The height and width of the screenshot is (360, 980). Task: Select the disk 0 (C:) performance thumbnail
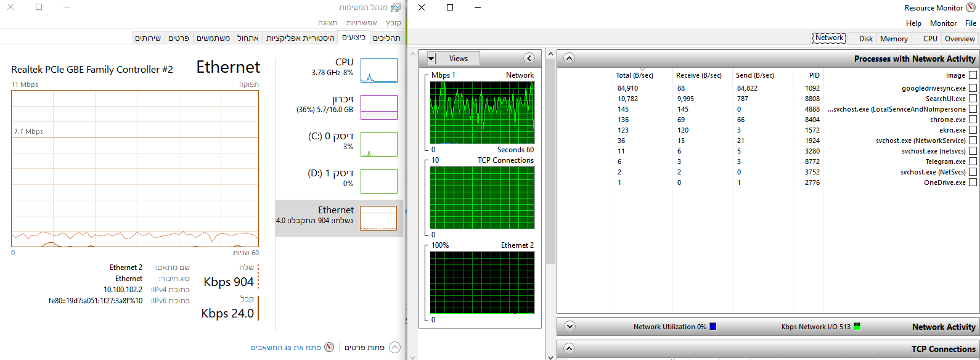(x=378, y=144)
